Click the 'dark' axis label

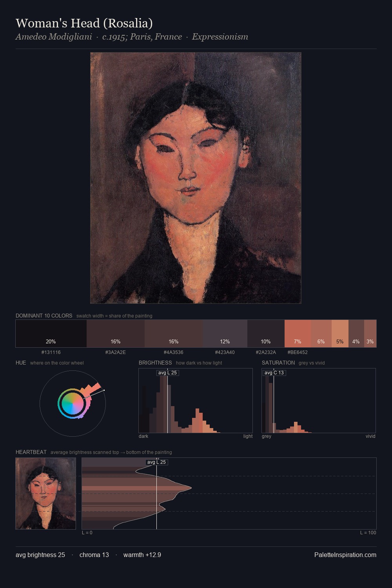(x=143, y=436)
